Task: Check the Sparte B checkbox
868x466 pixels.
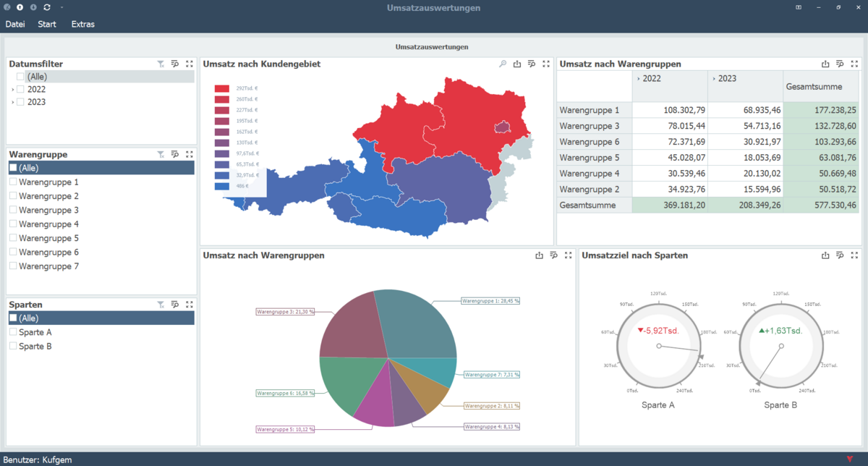Action: tap(13, 346)
